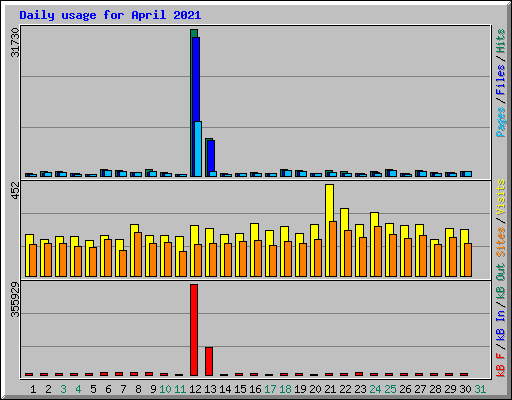Image resolution: width=512 pixels, height=400 pixels.
Task: Click day label 20 on the x-axis
Action: (x=315, y=389)
